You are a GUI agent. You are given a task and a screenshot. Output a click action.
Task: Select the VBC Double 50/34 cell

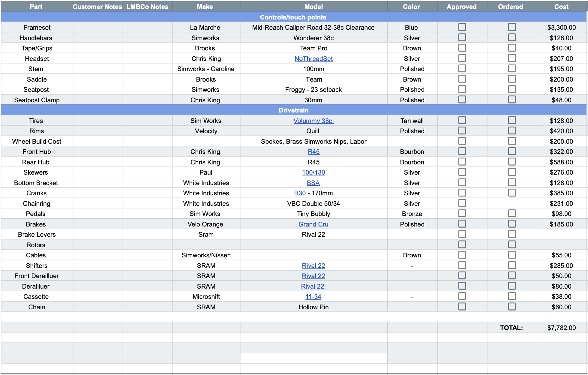313,203
